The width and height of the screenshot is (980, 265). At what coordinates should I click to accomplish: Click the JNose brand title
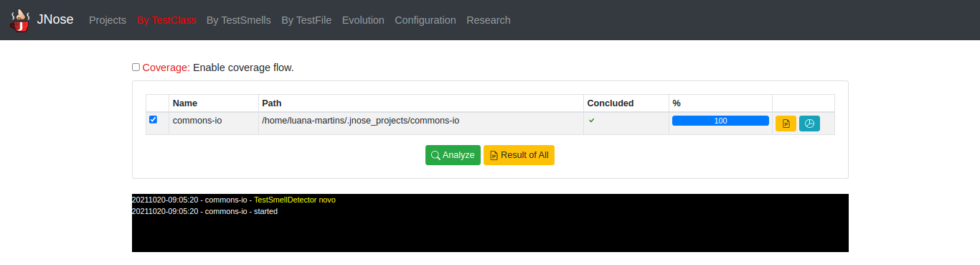(x=55, y=20)
